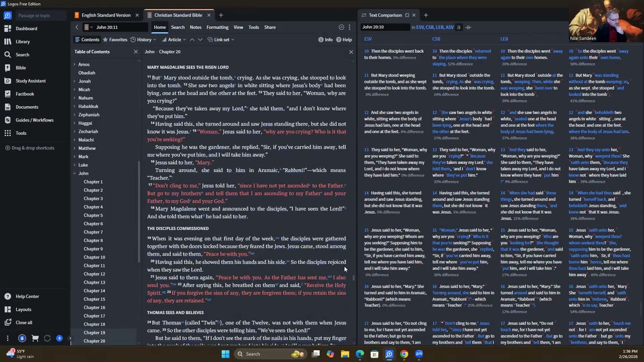The height and width of the screenshot is (362, 644).
Task: Go back using the navigation arrow
Action: [x=76, y=27]
